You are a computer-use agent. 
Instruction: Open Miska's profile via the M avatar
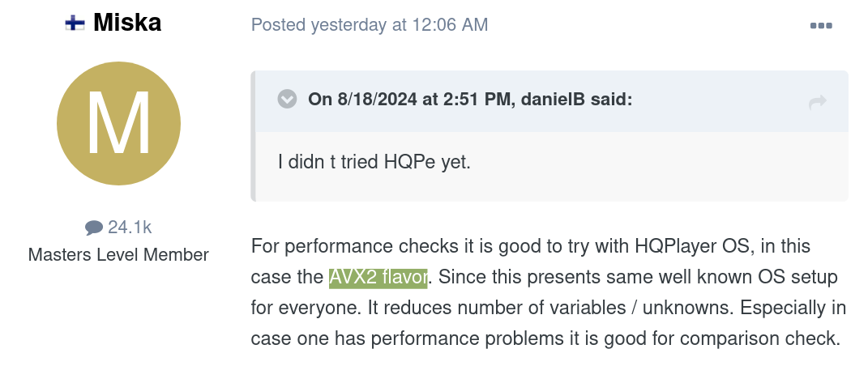click(x=118, y=123)
